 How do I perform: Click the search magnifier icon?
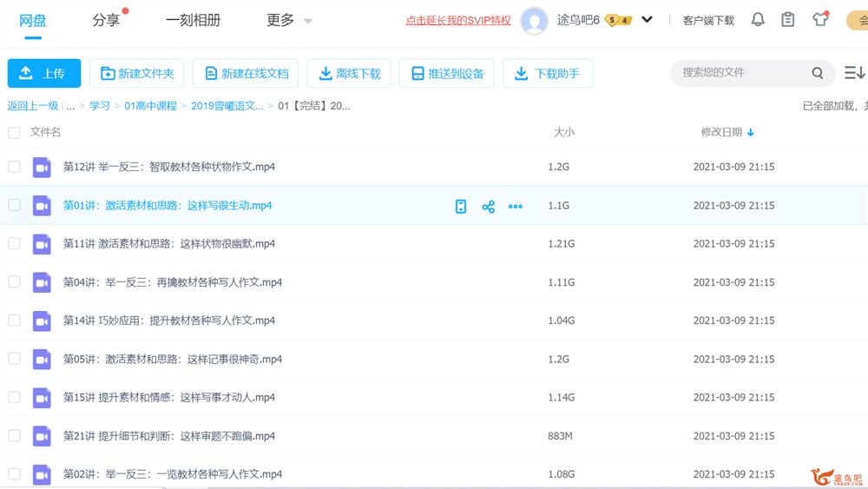818,73
